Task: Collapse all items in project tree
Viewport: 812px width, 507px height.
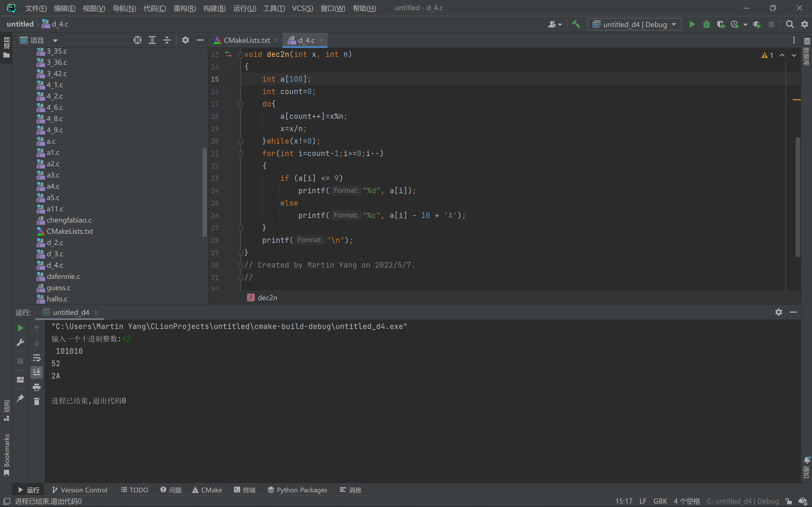Action: (x=167, y=40)
